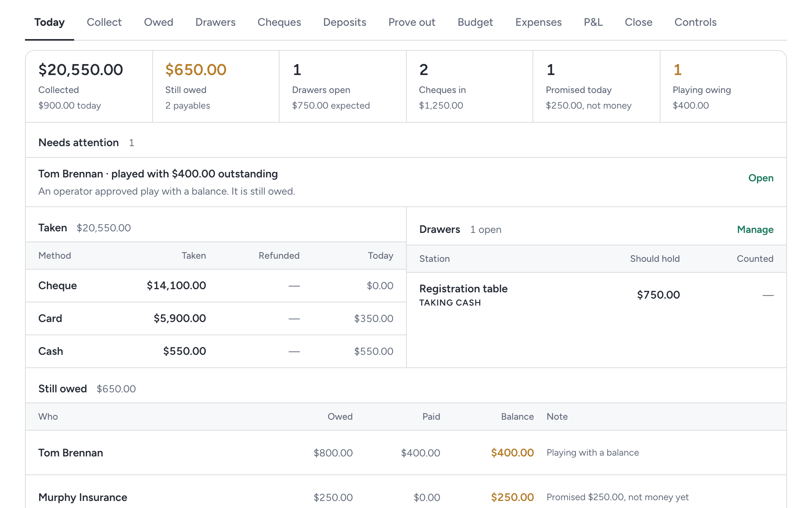The height and width of the screenshot is (508, 812).
Task: Go to the Expenses tab
Action: (x=538, y=22)
